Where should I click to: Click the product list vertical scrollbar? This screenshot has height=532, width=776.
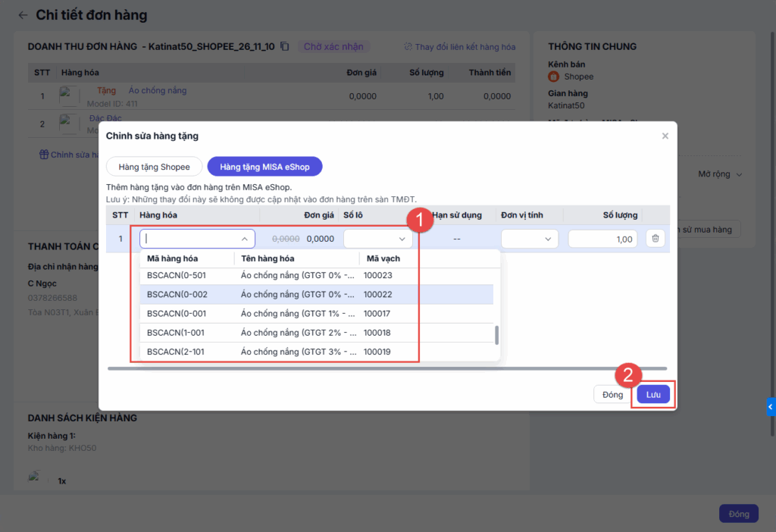coord(497,335)
